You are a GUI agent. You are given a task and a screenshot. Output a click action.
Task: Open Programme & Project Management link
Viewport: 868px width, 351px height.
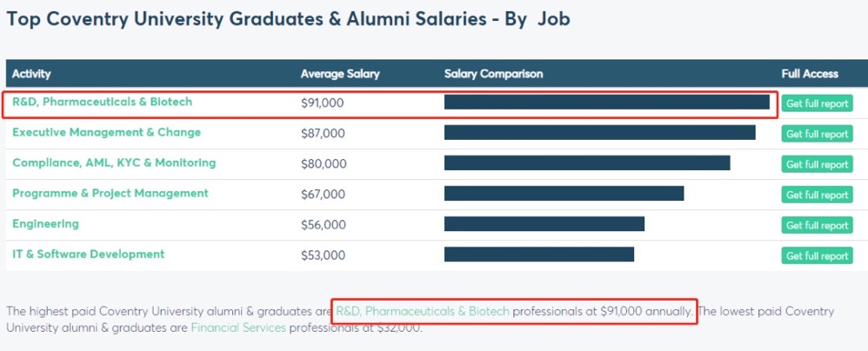pos(110,194)
